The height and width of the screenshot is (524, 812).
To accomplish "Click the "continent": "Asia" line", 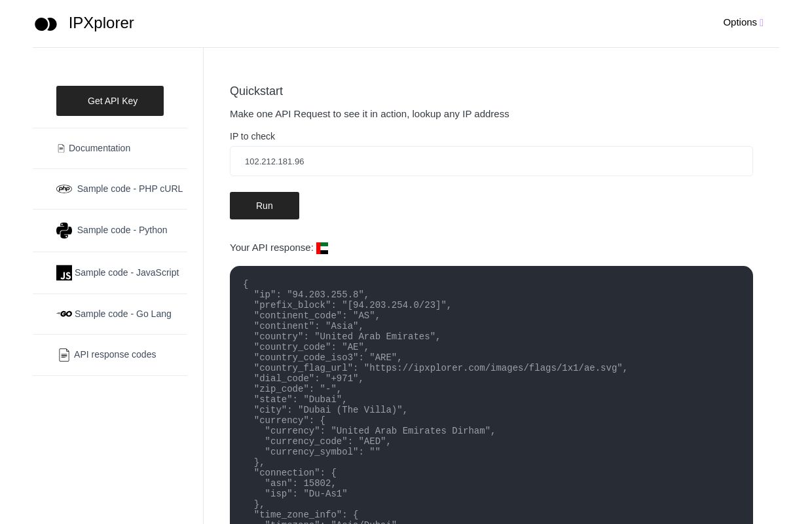I will coord(308,326).
